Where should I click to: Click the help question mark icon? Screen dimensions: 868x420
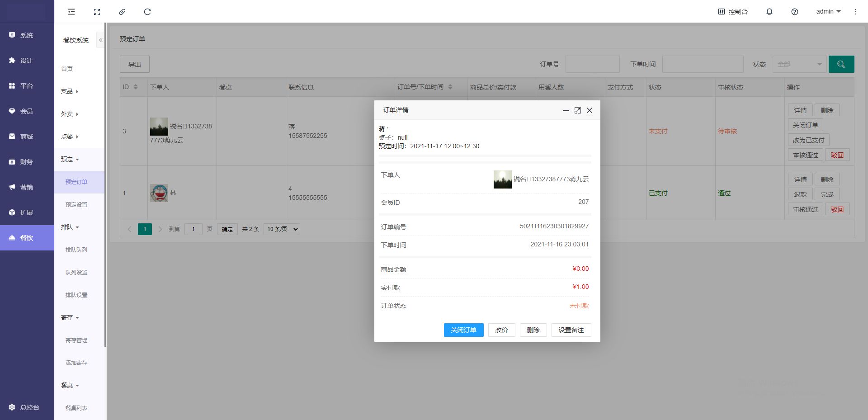(x=794, y=12)
